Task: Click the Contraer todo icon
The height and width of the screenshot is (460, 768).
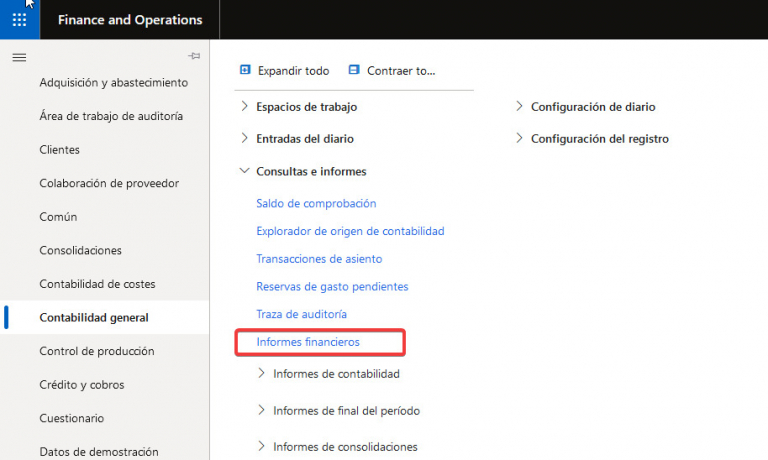Action: pyautogui.click(x=354, y=71)
